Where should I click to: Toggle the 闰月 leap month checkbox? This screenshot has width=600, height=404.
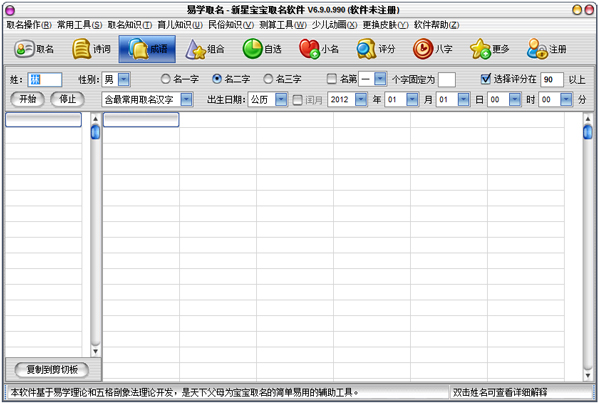coord(297,100)
